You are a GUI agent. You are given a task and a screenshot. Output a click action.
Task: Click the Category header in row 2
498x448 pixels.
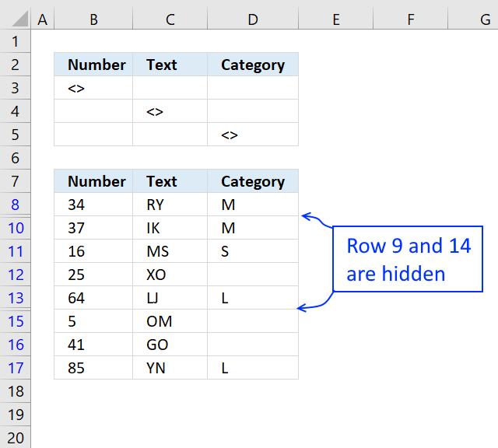tap(253, 65)
